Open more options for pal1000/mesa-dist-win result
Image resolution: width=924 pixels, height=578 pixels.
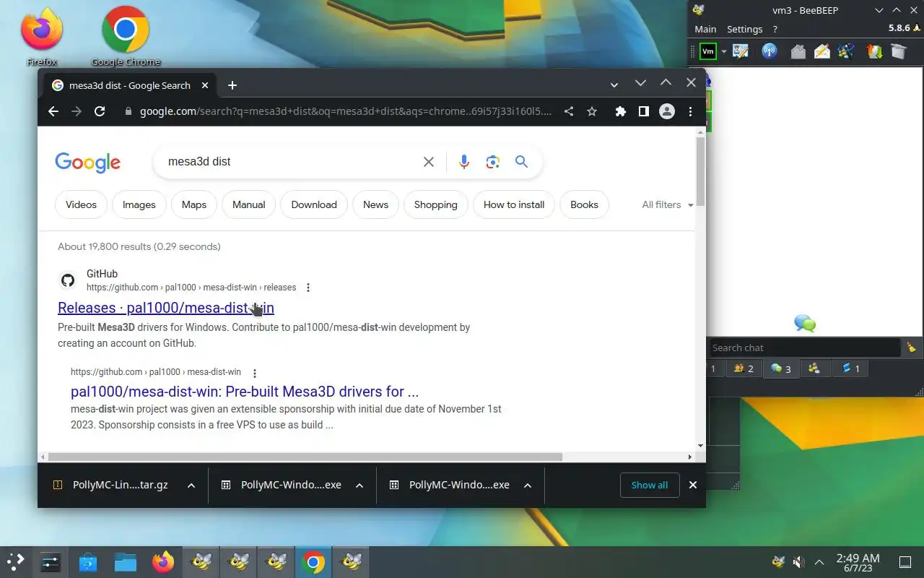[254, 373]
